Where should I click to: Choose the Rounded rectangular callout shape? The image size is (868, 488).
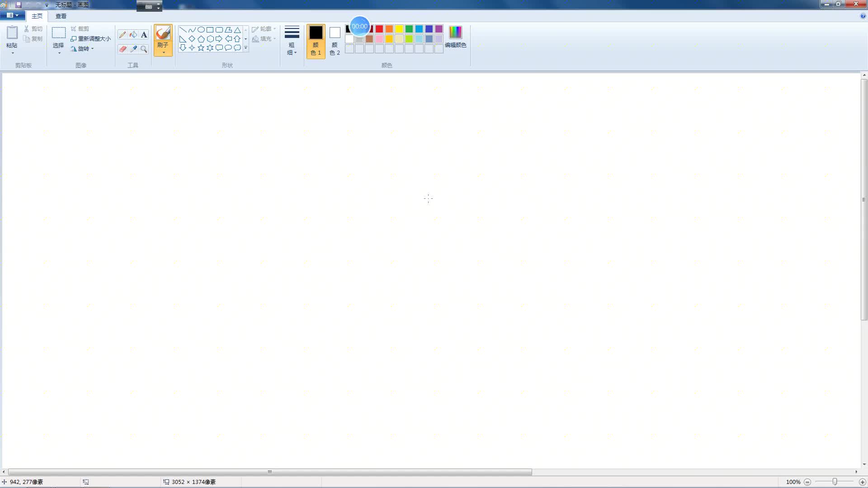pos(219,48)
